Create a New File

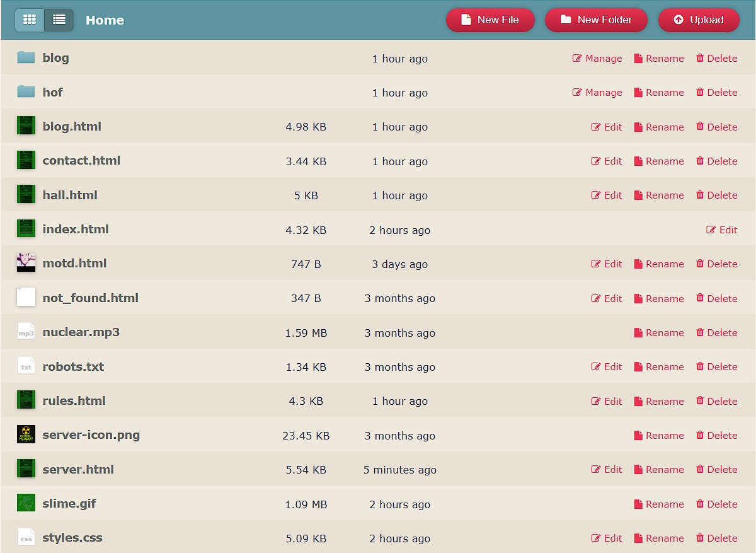tap(490, 20)
